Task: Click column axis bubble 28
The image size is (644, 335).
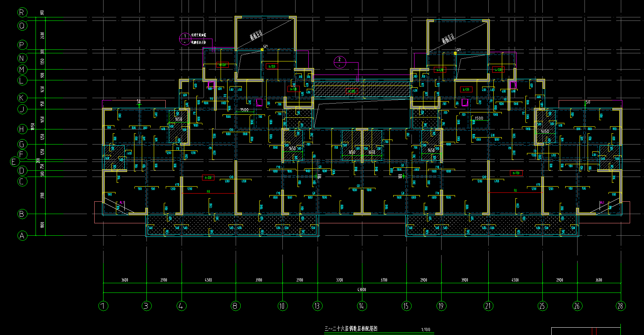Action: pos(620,306)
